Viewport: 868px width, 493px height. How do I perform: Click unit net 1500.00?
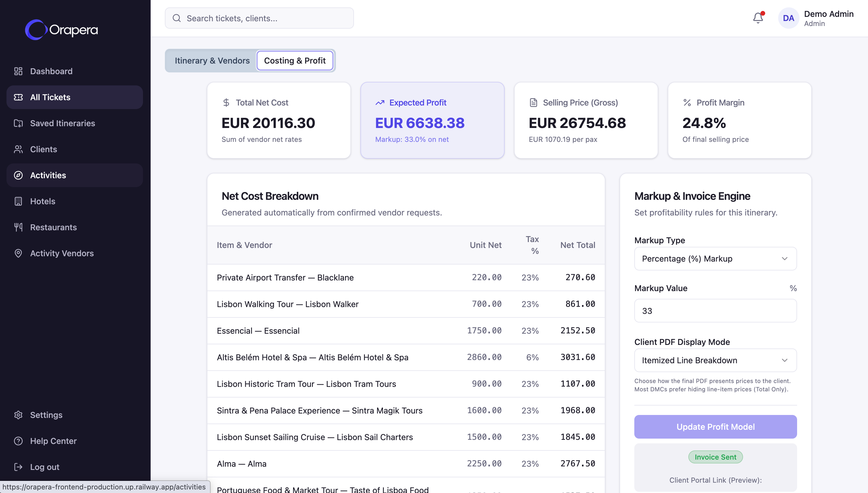(x=484, y=437)
